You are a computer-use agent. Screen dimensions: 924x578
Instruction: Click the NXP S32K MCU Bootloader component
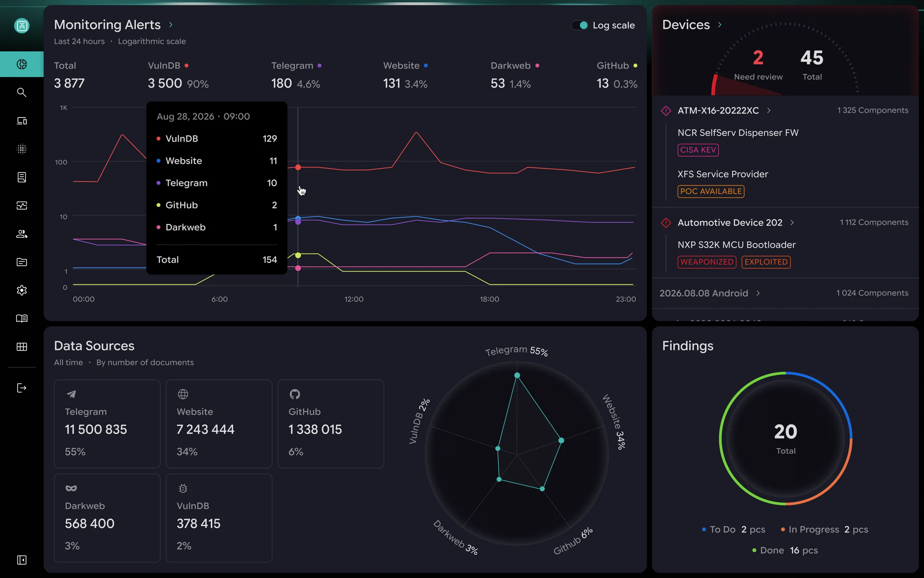click(736, 245)
